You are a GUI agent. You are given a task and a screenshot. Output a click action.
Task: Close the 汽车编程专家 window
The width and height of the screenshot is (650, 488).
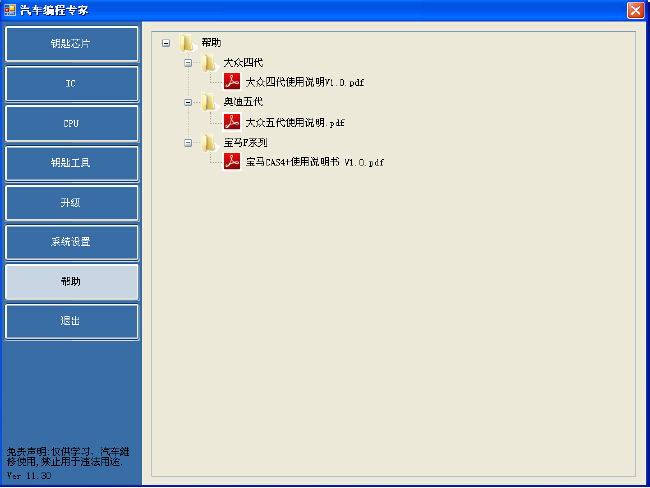[635, 10]
